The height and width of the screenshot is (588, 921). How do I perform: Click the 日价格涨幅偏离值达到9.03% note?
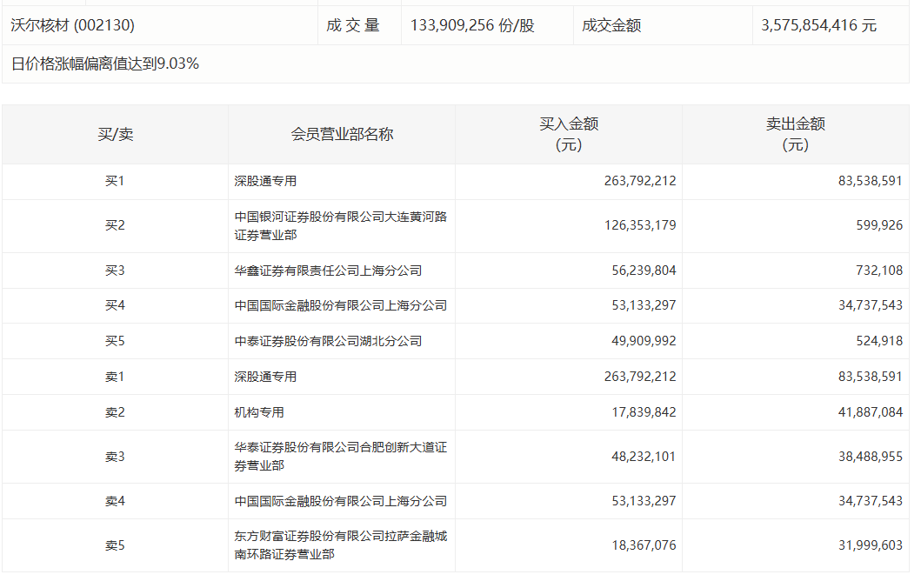tap(105, 63)
